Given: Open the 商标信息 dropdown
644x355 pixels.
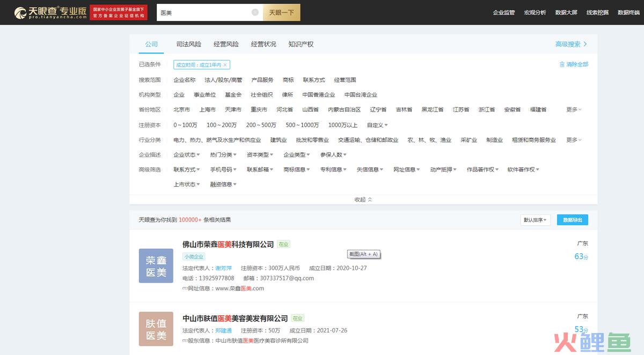Looking at the screenshot, I should click(x=296, y=169).
